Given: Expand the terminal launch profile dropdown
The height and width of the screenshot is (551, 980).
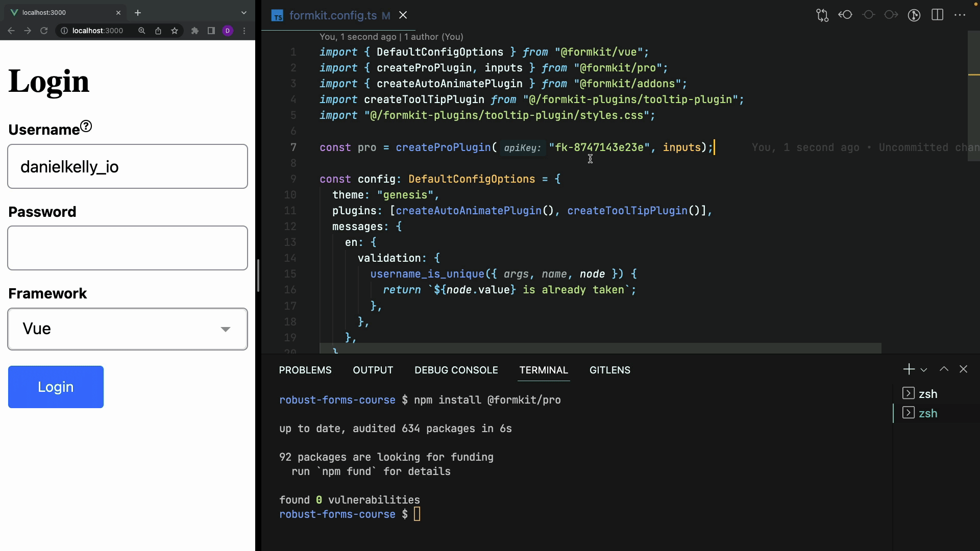Looking at the screenshot, I should click(x=924, y=370).
